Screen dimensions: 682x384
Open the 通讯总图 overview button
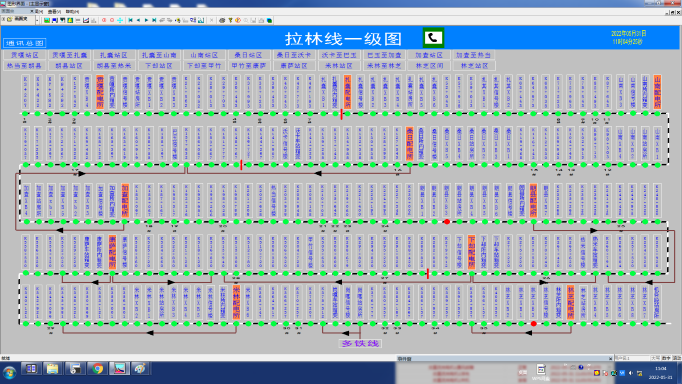click(x=25, y=43)
